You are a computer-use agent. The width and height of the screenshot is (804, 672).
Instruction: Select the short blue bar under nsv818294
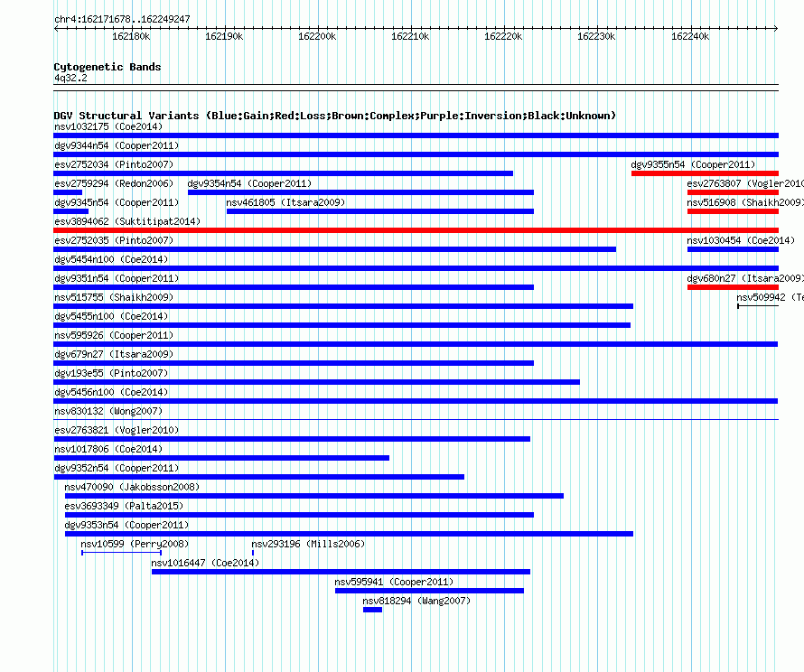tap(372, 610)
